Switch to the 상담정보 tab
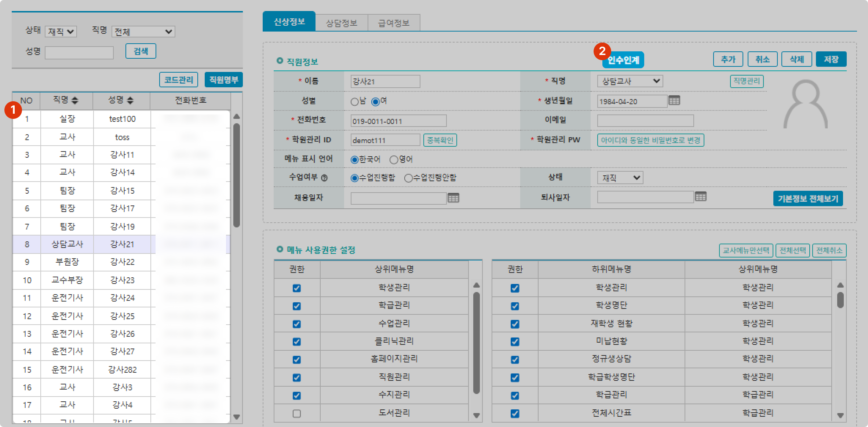This screenshot has height=427, width=868. (x=342, y=23)
